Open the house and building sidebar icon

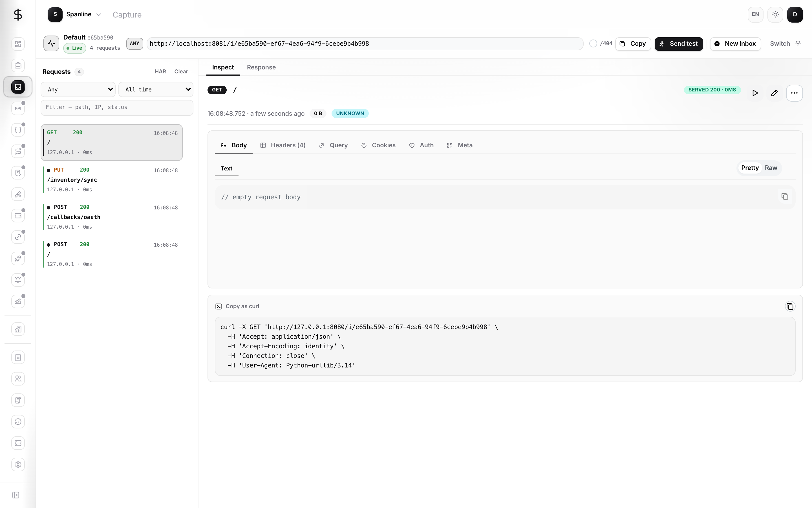(18, 329)
